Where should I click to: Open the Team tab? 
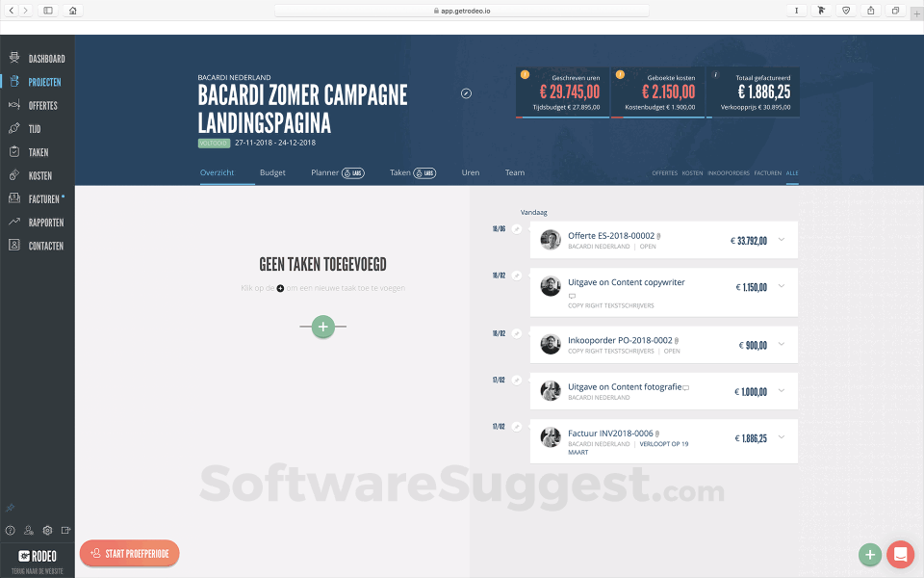514,172
